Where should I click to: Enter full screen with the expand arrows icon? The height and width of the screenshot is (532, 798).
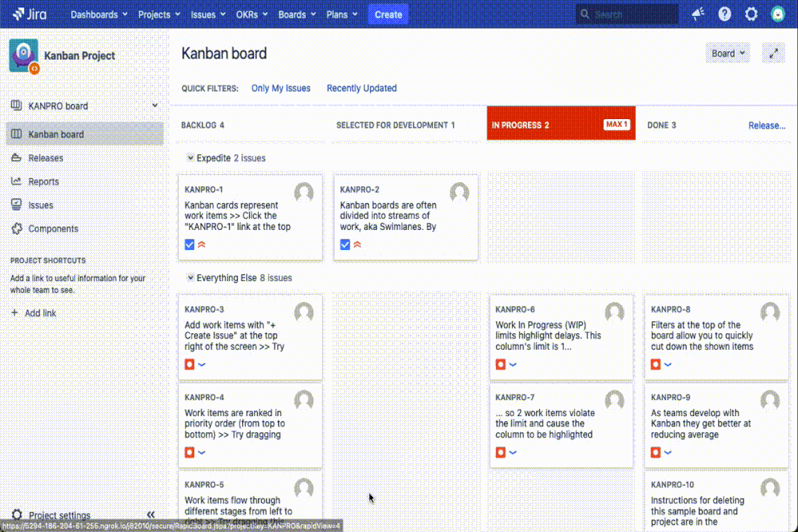772,53
